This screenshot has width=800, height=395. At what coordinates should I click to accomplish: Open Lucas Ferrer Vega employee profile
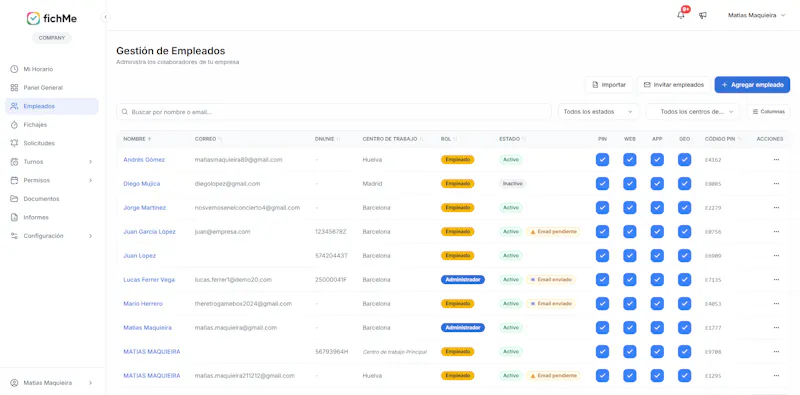tap(149, 280)
